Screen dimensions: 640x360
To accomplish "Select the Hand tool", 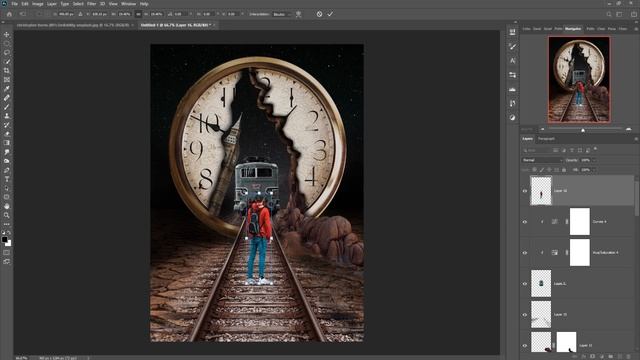I will click(x=7, y=206).
